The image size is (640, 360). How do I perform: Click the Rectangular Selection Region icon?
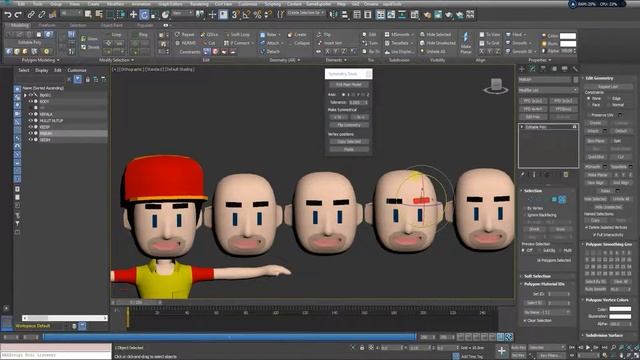(x=110, y=15)
